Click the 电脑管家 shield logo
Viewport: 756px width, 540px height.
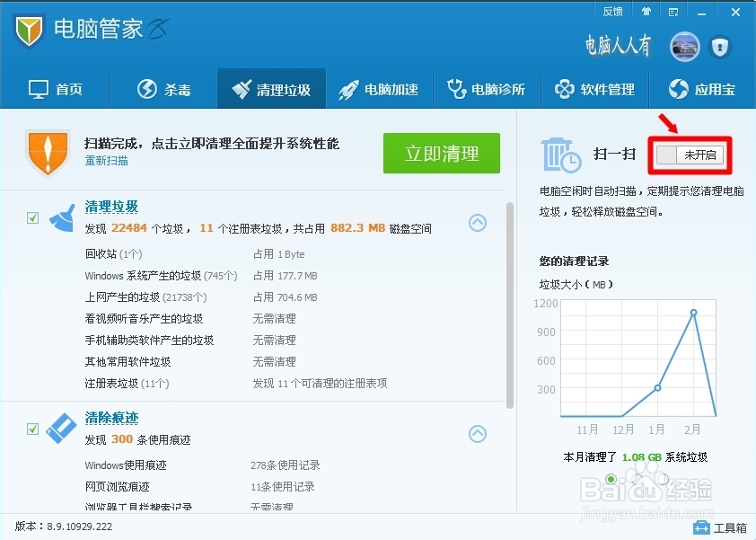tap(29, 31)
